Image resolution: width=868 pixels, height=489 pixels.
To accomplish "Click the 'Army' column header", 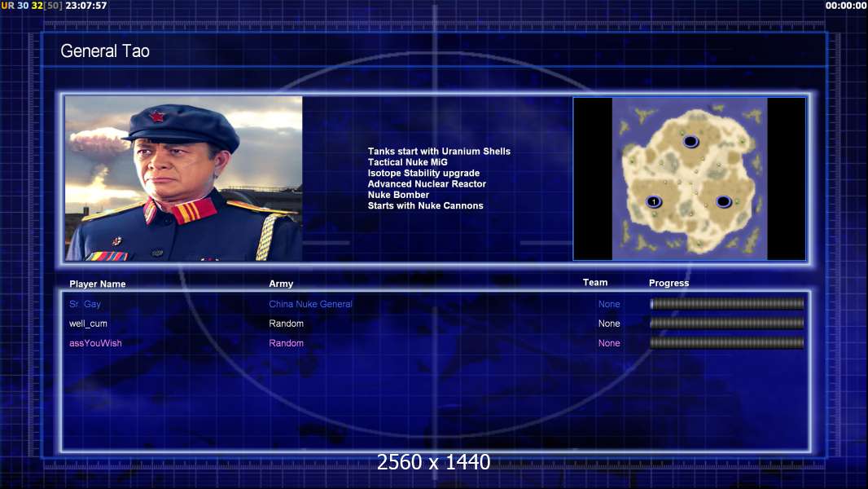I will (281, 284).
